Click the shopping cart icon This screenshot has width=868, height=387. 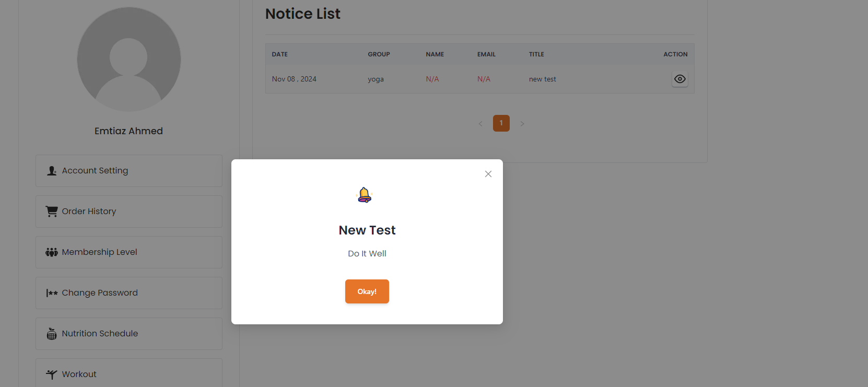click(x=52, y=212)
